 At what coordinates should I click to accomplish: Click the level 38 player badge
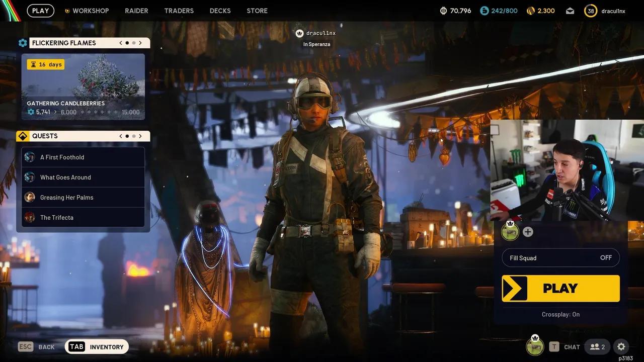pos(590,10)
